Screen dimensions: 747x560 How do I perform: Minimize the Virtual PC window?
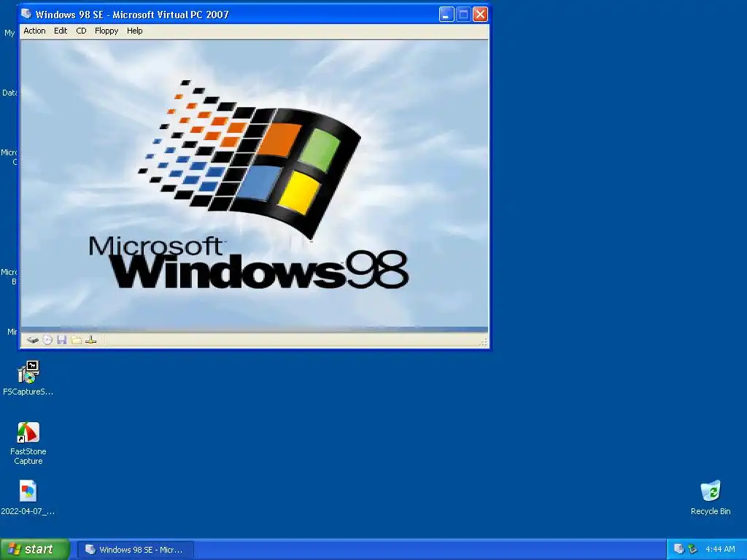(x=446, y=15)
